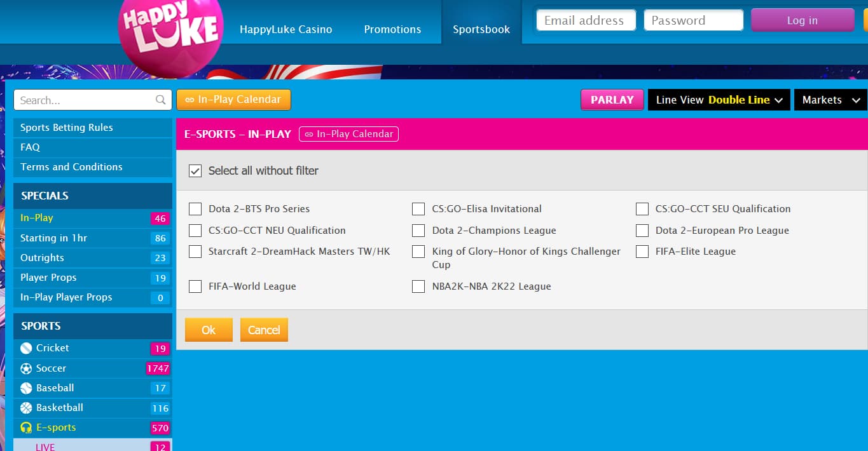Click the Log in button
Image resolution: width=868 pixels, height=451 pixels.
803,20
